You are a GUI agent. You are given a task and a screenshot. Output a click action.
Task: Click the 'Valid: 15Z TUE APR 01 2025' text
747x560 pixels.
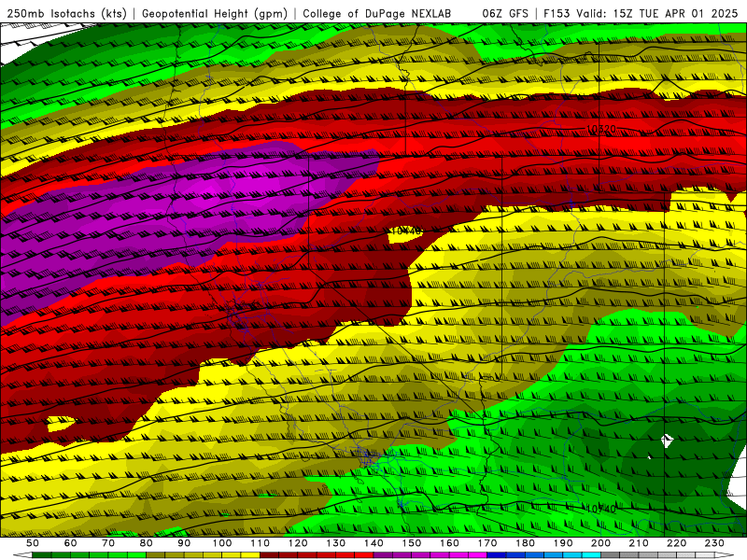point(657,13)
